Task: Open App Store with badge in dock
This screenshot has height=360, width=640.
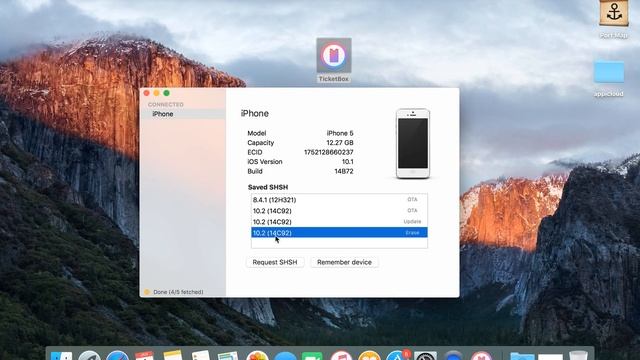Action: pos(397,356)
